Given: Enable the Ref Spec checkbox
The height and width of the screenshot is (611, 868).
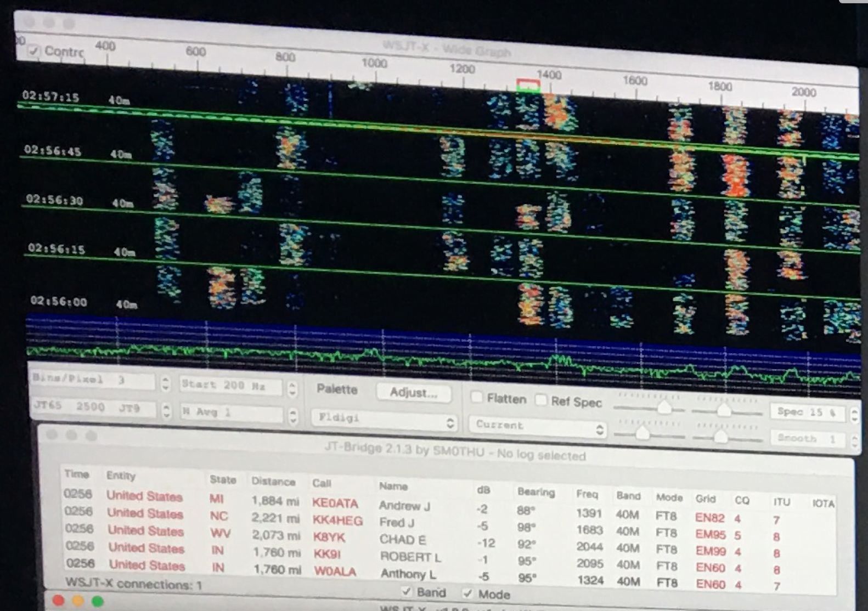Looking at the screenshot, I should tap(541, 400).
